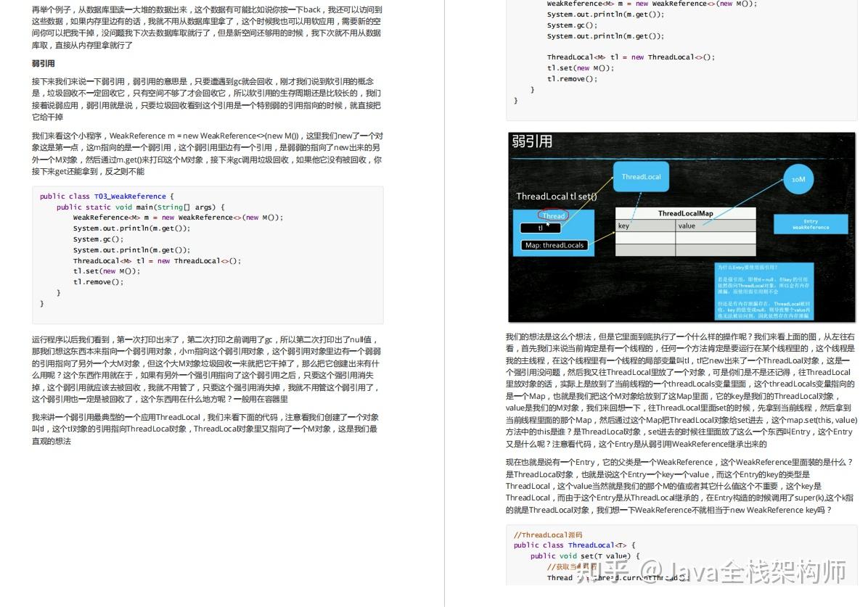Viewport: 868px width, 607px height.
Task: Click code line public static void main(String[] args)
Action: (141, 207)
